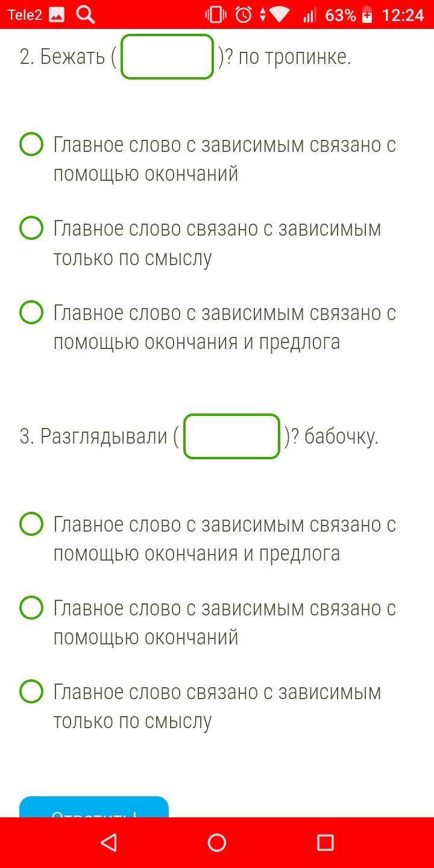Open the blank dropdown in question 2
Viewport: 434px width, 868px height.
tap(167, 57)
